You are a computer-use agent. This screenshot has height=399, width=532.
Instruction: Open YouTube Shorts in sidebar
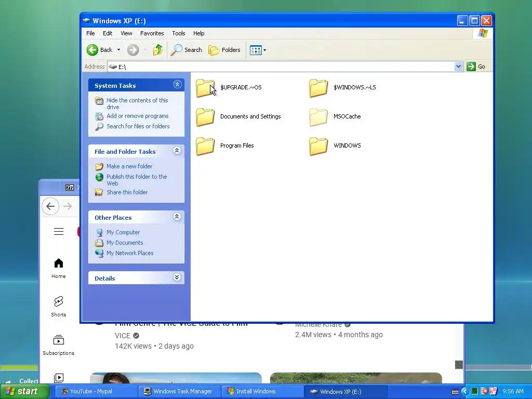pos(59,307)
